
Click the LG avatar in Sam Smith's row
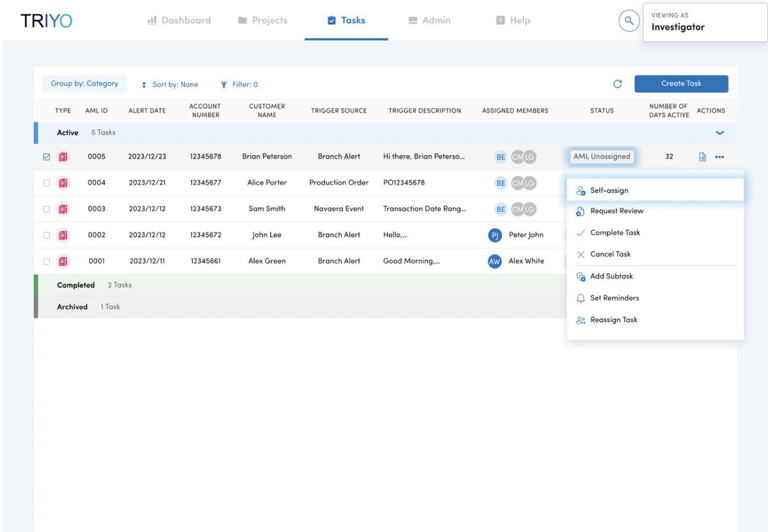[529, 209]
